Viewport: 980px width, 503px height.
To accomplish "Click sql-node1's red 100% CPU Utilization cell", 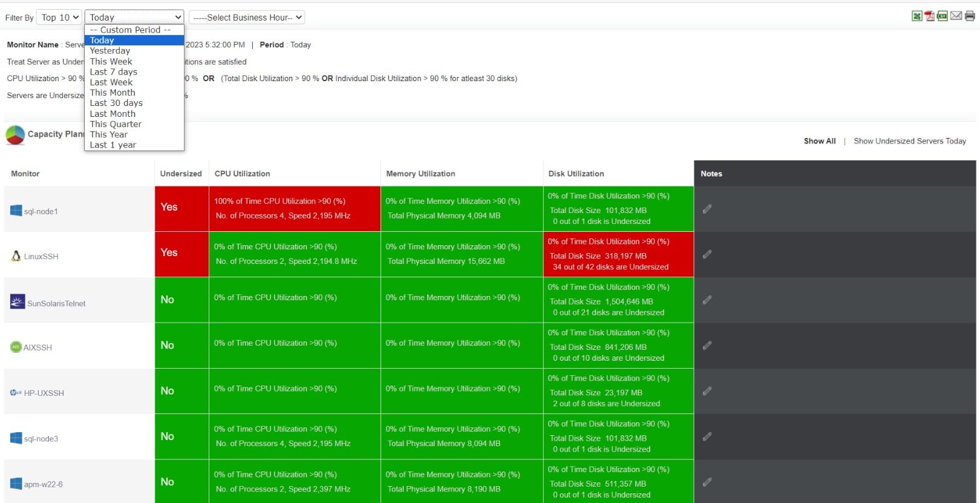I will (x=295, y=209).
